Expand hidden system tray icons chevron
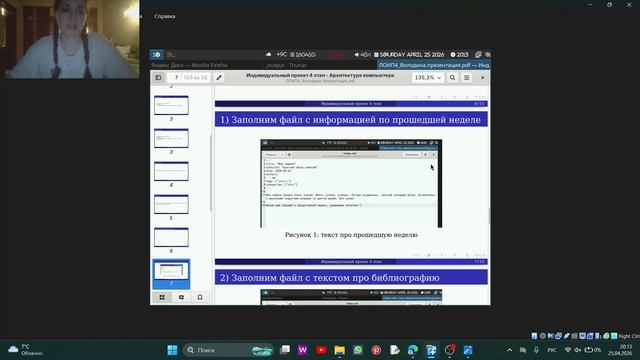The image size is (640, 360). (509, 350)
